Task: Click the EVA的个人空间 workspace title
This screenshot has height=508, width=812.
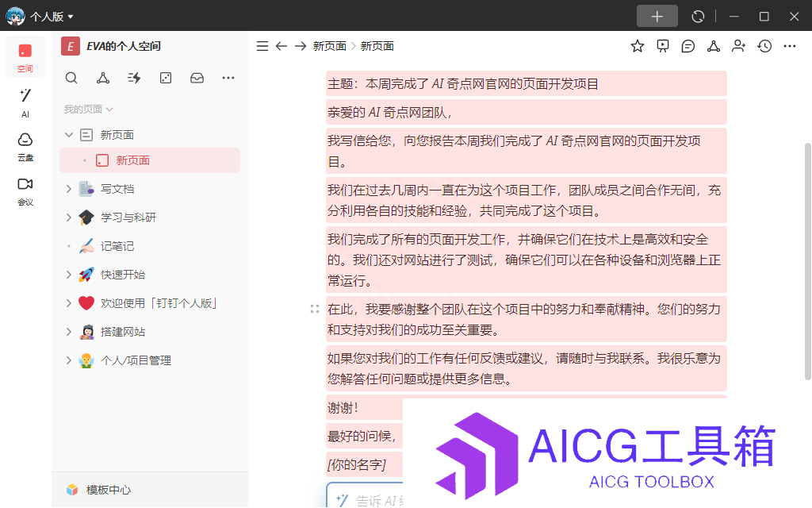Action: (123, 46)
